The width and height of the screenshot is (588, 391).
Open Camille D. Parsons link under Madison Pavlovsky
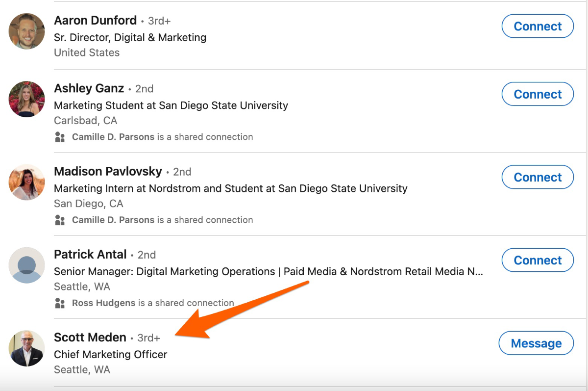(113, 220)
